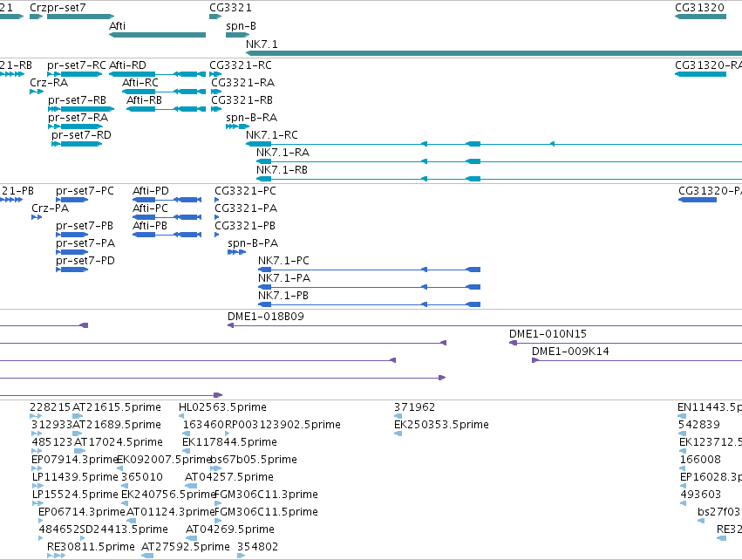
Task: Select the AT21689.5prime EST label
Action: click(x=117, y=425)
